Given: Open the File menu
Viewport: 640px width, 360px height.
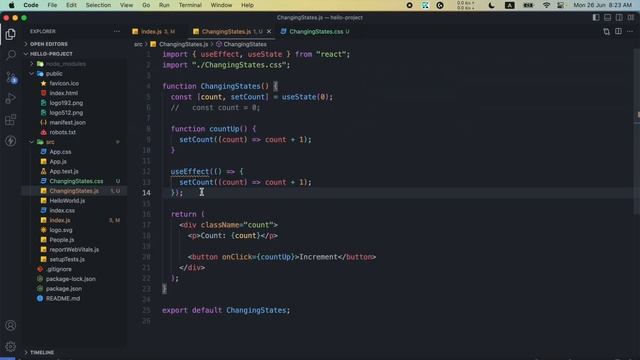Looking at the screenshot, I should coord(52,5).
